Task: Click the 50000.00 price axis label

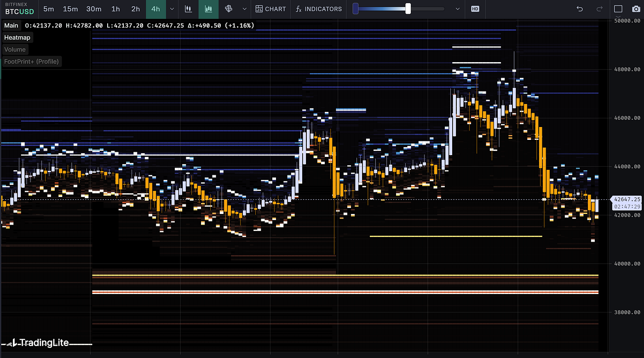Action: tap(627, 21)
